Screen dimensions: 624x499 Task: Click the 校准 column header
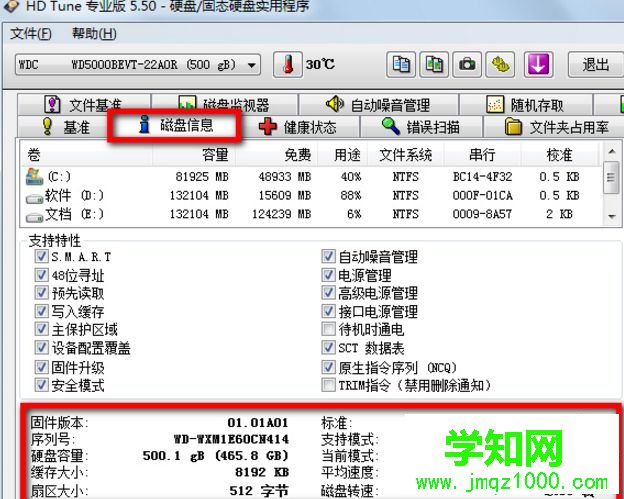[x=560, y=154]
